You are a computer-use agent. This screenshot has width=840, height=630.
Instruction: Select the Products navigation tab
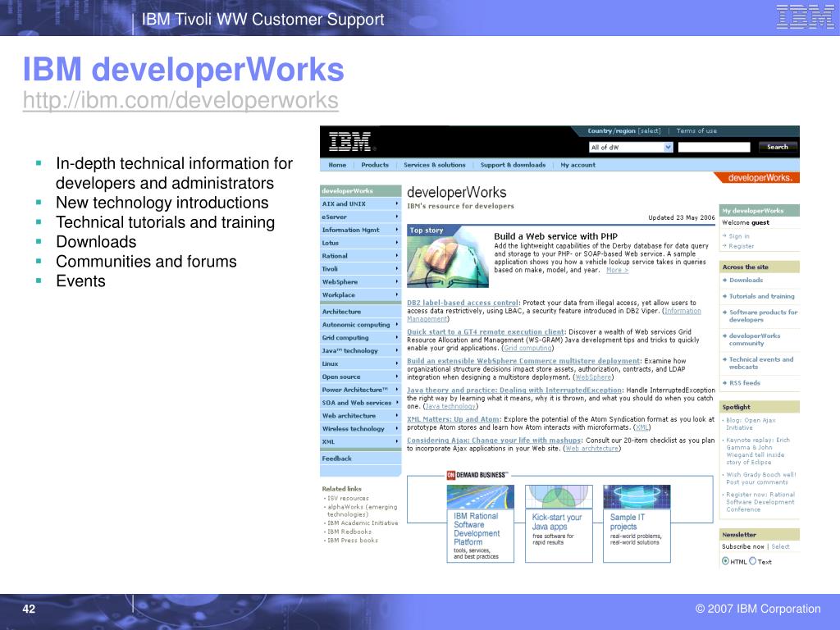pos(374,165)
